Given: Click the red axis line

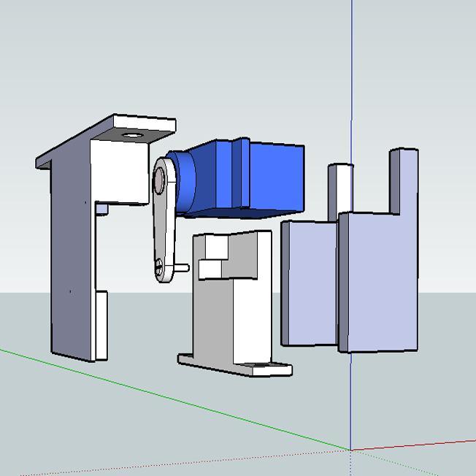Looking at the screenshot, I should point(413,445).
